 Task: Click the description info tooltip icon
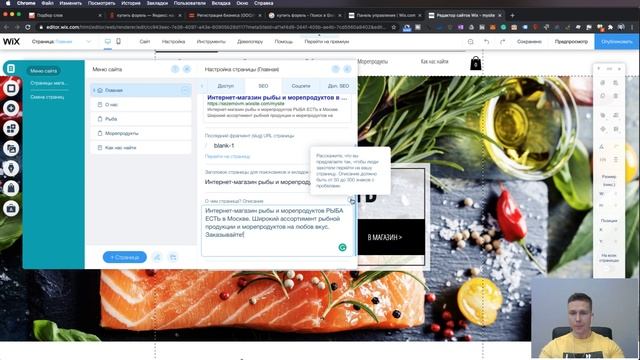pyautogui.click(x=351, y=200)
